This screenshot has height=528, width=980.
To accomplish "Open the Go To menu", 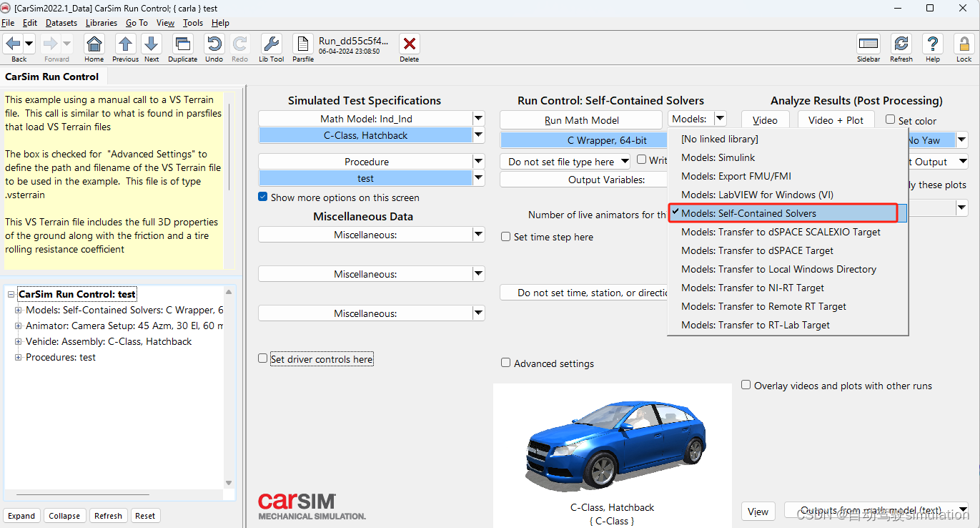I will (x=137, y=23).
